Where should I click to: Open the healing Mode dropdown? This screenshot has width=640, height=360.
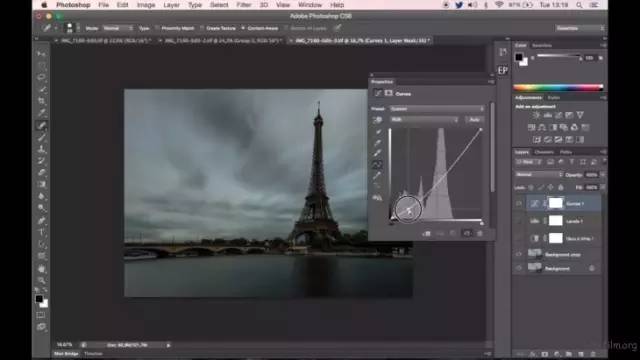pos(117,28)
